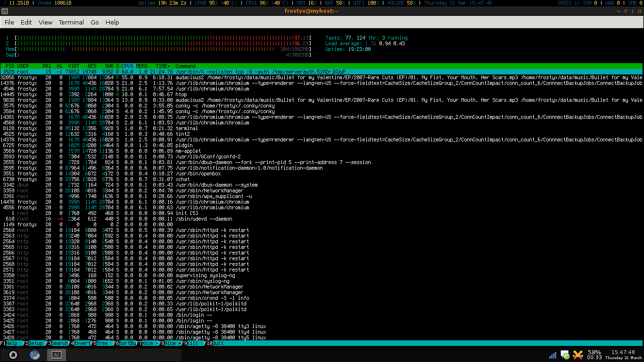644x362 pixels.
Task: Sort by the Command column header
Action: [185, 66]
